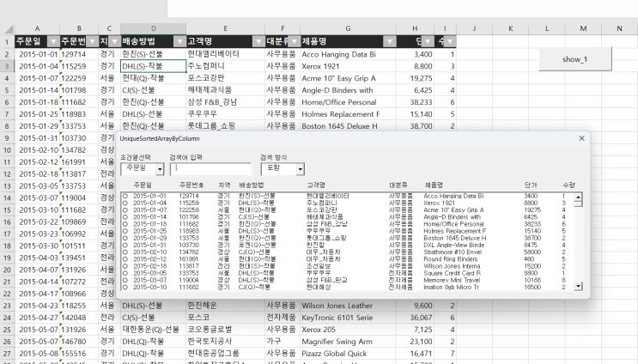Screen dimensions: 638x364
Task: Click cell containing 현대엘리베이터 in sheet row 2
Action: [x=226, y=54]
